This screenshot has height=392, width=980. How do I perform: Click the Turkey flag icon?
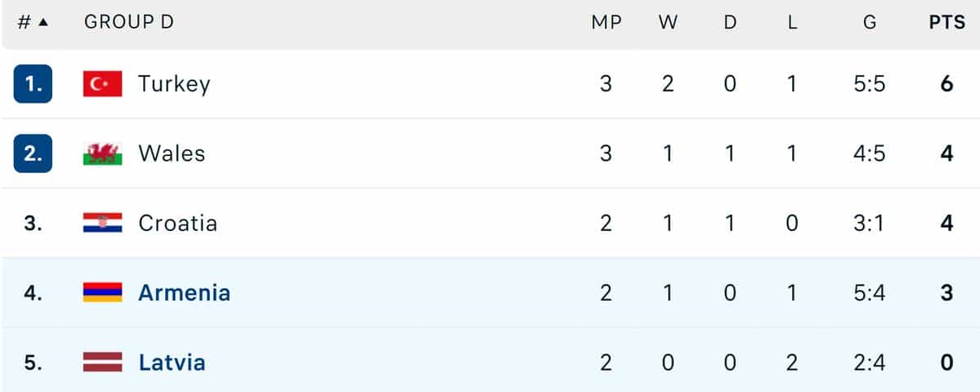[x=102, y=83]
